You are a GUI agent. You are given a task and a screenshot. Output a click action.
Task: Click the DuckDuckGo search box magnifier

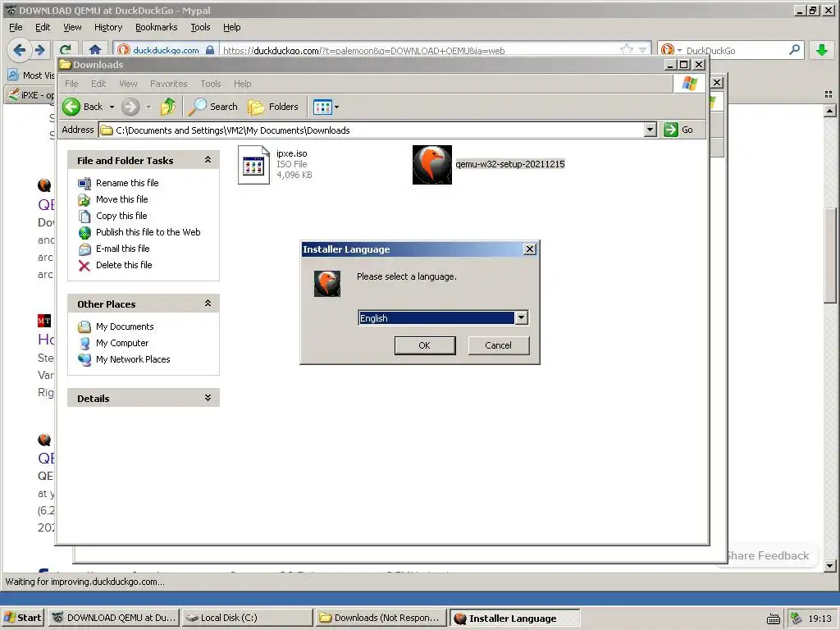pos(794,50)
